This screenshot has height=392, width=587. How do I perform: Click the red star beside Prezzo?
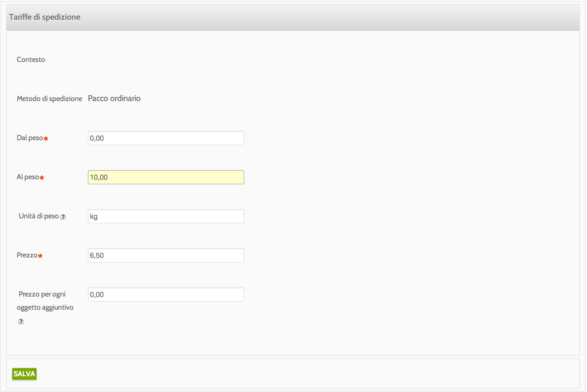click(40, 256)
